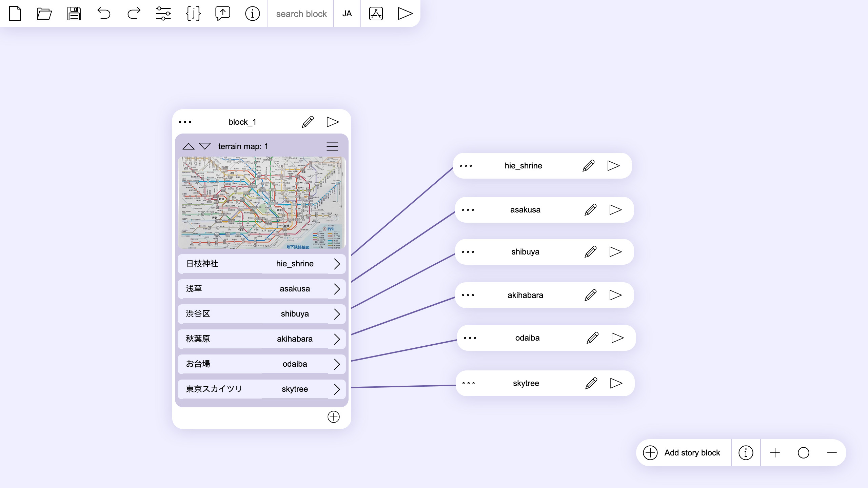Move terrain map section down
This screenshot has width=868, height=488.
(205, 146)
